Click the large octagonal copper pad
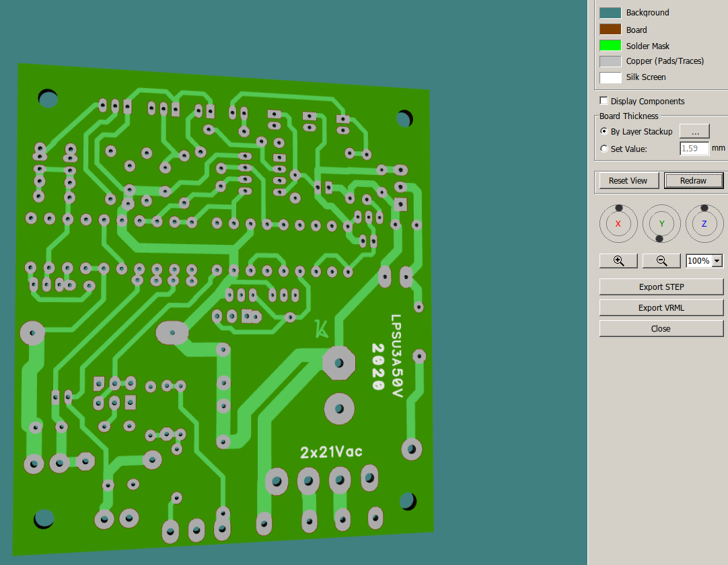This screenshot has width=728, height=565. click(339, 363)
